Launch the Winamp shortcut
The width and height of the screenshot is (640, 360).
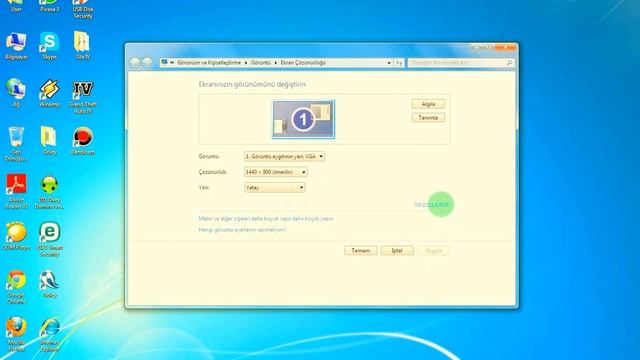click(49, 93)
